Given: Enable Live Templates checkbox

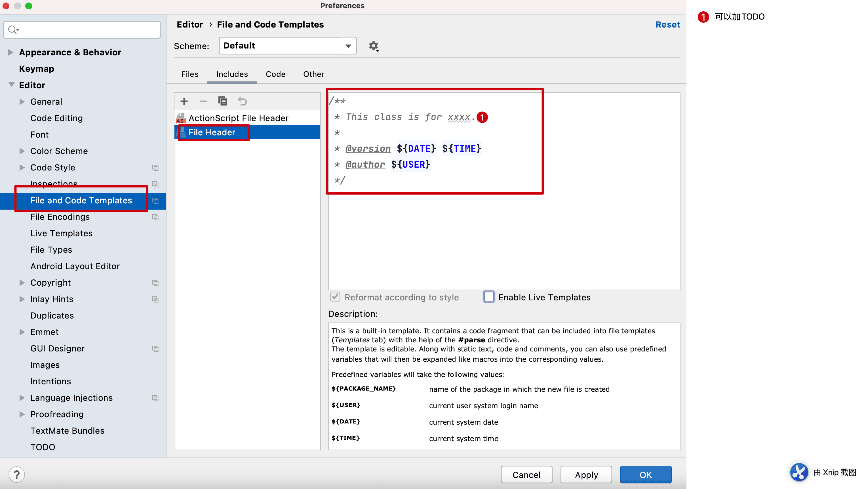Looking at the screenshot, I should tap(488, 297).
